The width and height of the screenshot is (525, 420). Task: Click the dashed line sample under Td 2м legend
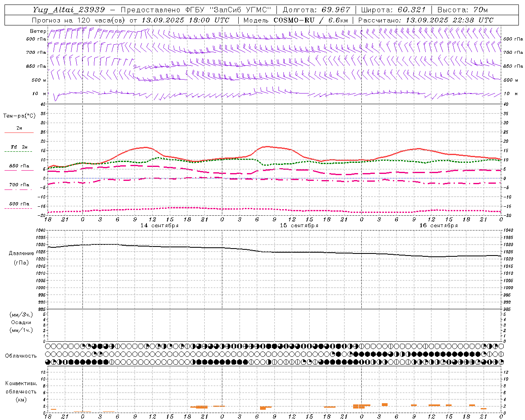point(18,152)
